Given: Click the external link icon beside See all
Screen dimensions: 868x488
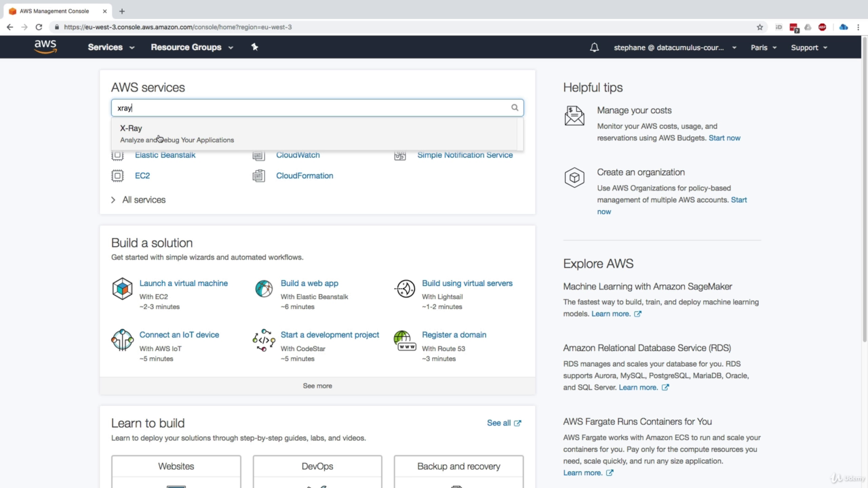Looking at the screenshot, I should [518, 423].
